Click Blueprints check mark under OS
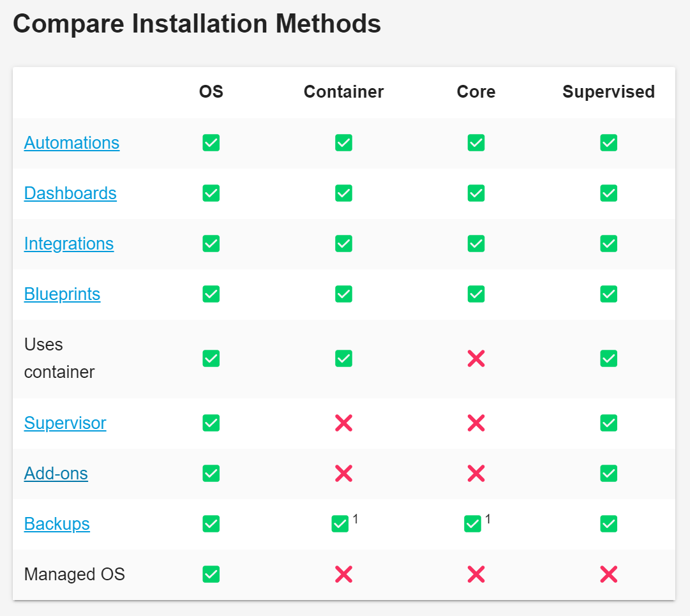The height and width of the screenshot is (616, 690). [211, 294]
